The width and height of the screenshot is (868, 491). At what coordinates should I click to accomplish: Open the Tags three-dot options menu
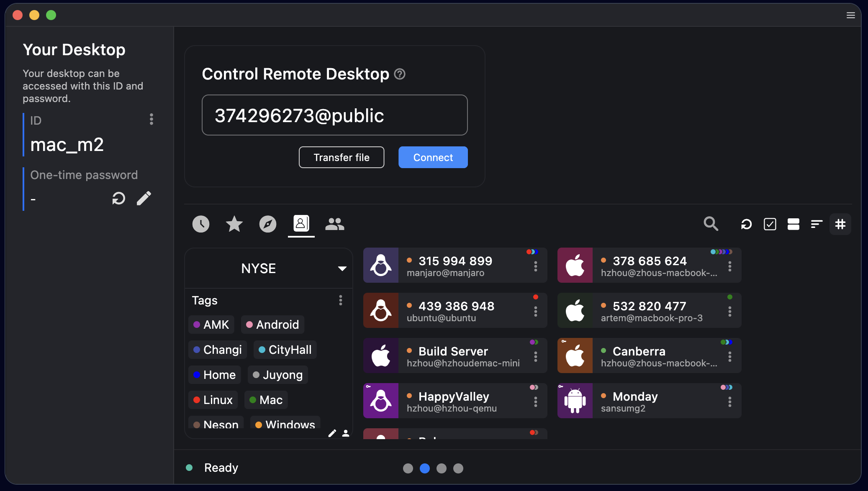click(340, 300)
